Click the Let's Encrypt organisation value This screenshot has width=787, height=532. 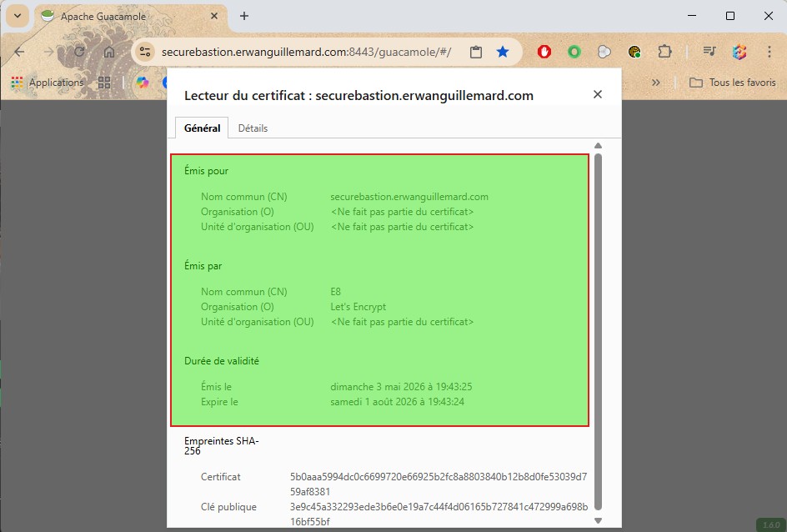(x=358, y=307)
